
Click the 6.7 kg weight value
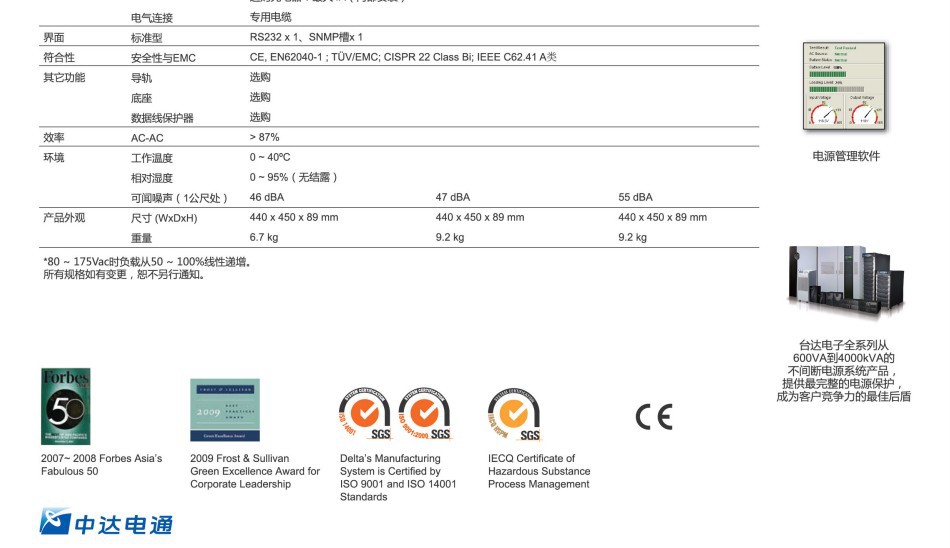[x=264, y=237]
